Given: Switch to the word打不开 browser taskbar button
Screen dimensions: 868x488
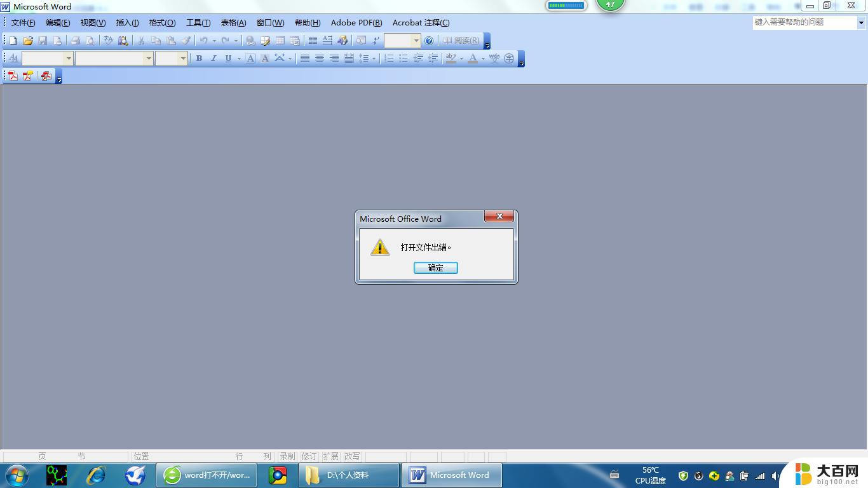Looking at the screenshot, I should [x=207, y=475].
